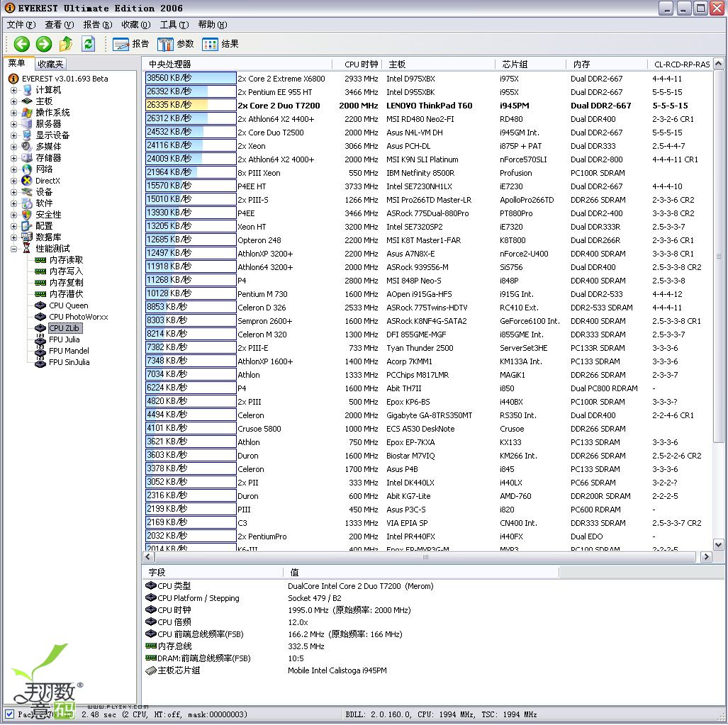Click the vertical scrollbar down arrow
728x725 pixels.
(718, 545)
